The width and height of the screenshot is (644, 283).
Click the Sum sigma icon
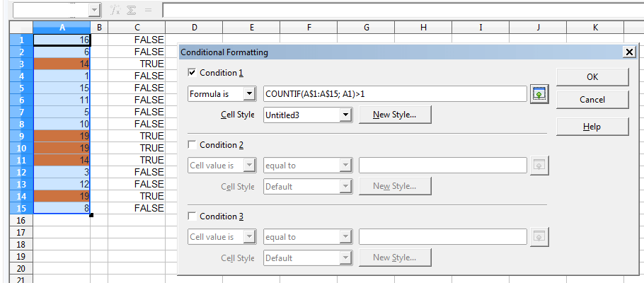[x=130, y=11]
